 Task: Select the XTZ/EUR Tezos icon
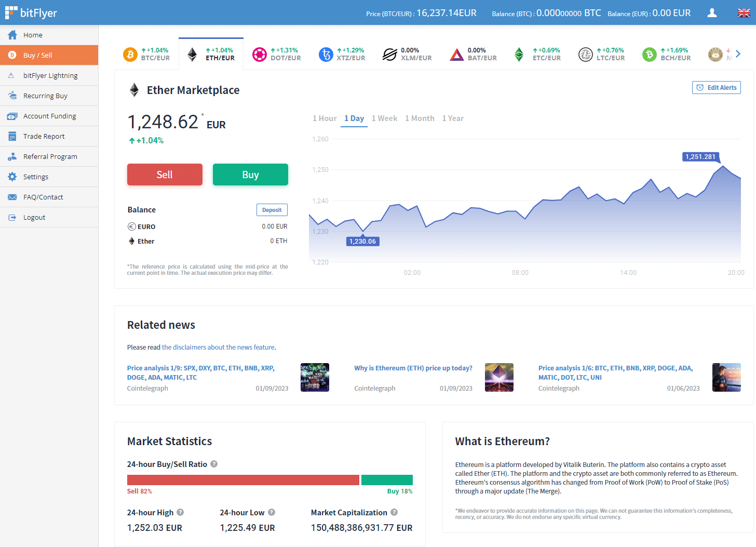point(326,54)
